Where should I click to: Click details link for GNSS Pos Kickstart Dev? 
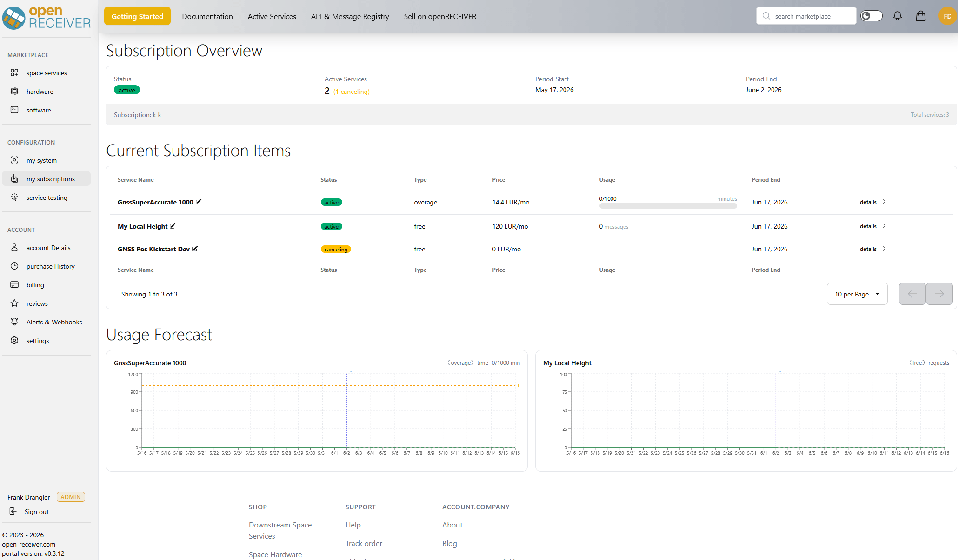coord(868,249)
